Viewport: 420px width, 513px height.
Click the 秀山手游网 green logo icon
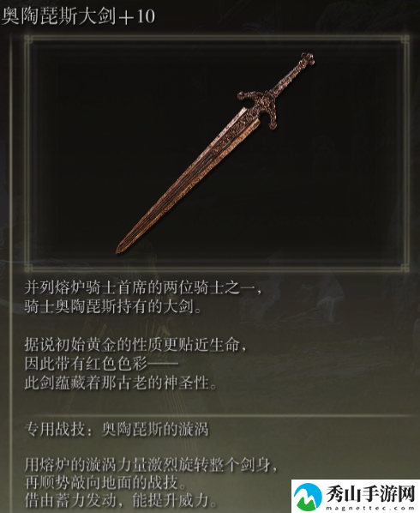click(307, 496)
